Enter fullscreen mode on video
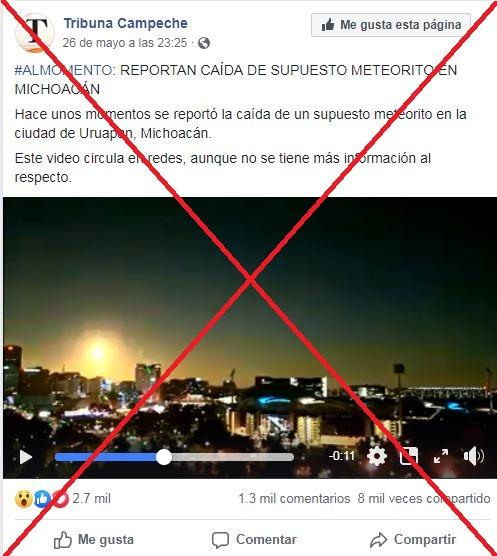The width and height of the screenshot is (497, 556). point(441,456)
